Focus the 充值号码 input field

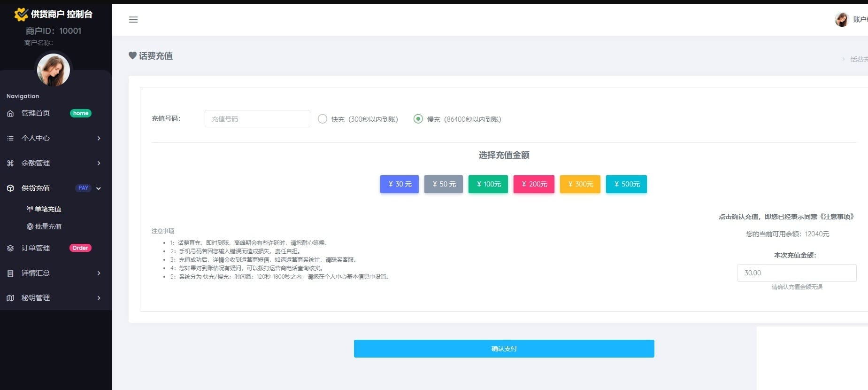coord(257,119)
